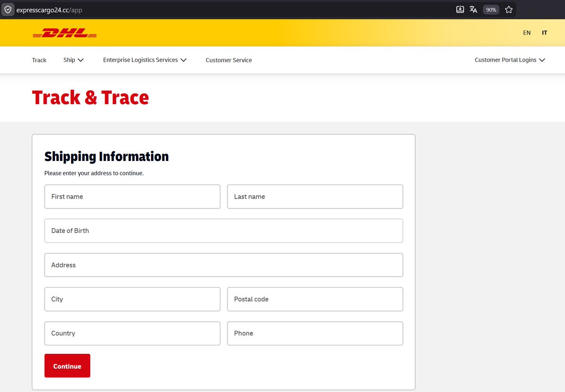The width and height of the screenshot is (565, 392).
Task: Bookmark the page using the star icon
Action: click(x=508, y=9)
